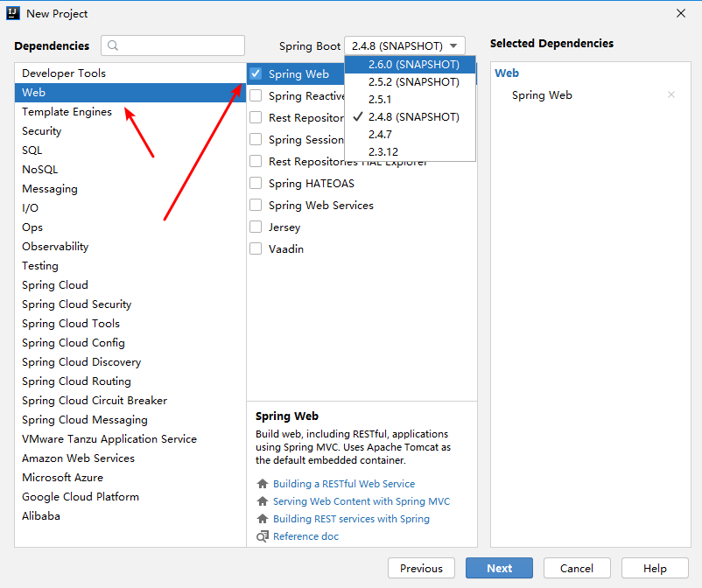Open the Microsoft Azure category
Screen dimensions: 702x588
130,477
